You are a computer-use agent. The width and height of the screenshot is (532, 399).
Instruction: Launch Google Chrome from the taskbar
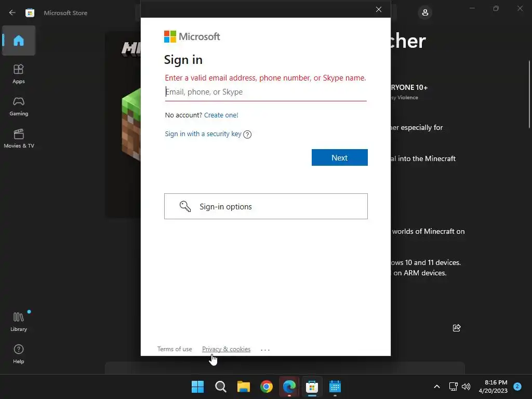tap(267, 387)
